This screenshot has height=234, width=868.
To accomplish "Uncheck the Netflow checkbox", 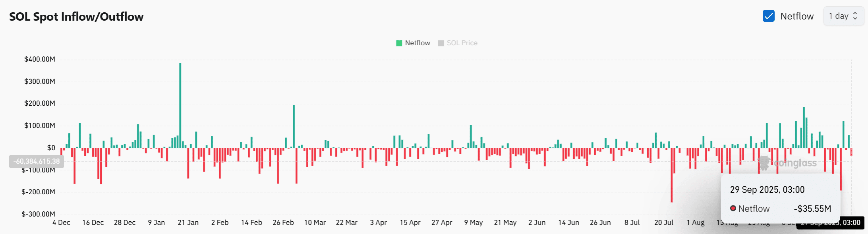I will 768,16.
